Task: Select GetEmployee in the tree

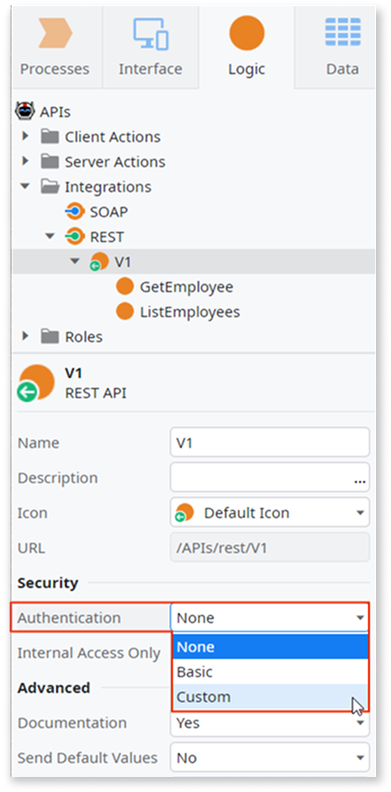Action: click(186, 287)
